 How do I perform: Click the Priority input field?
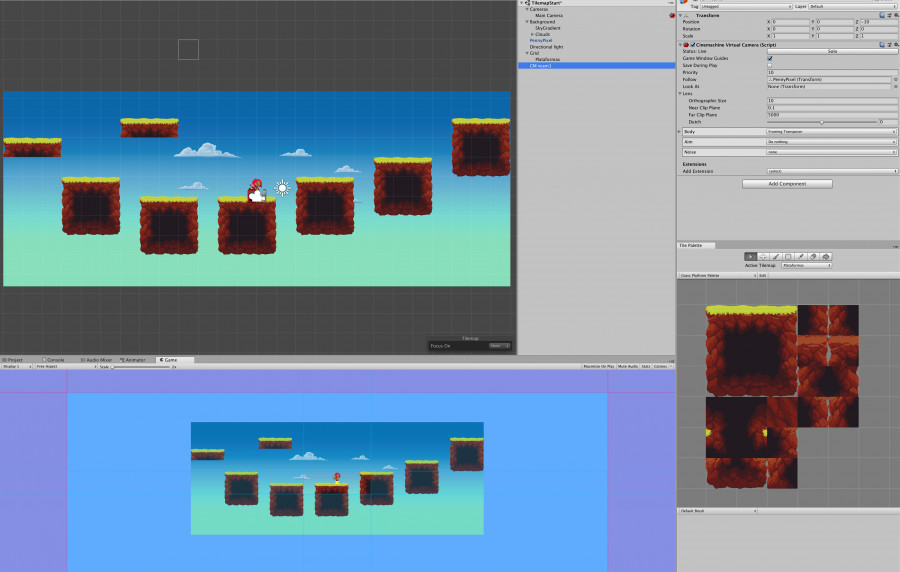(832, 72)
